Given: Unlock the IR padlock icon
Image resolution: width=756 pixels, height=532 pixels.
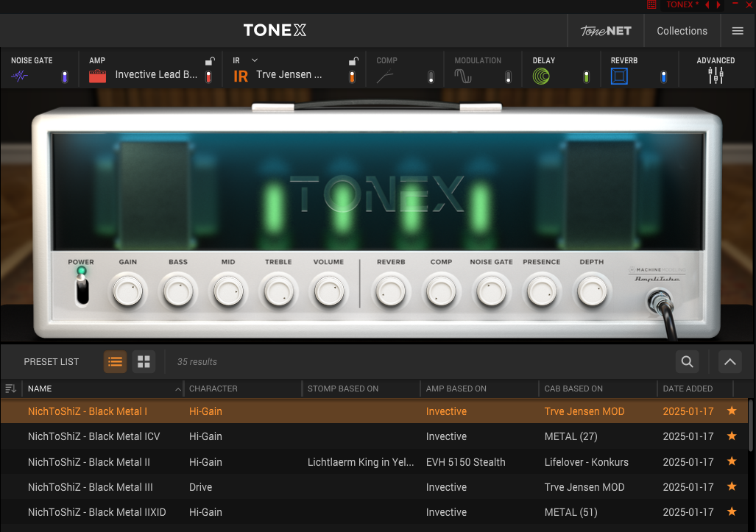Looking at the screenshot, I should [353, 61].
